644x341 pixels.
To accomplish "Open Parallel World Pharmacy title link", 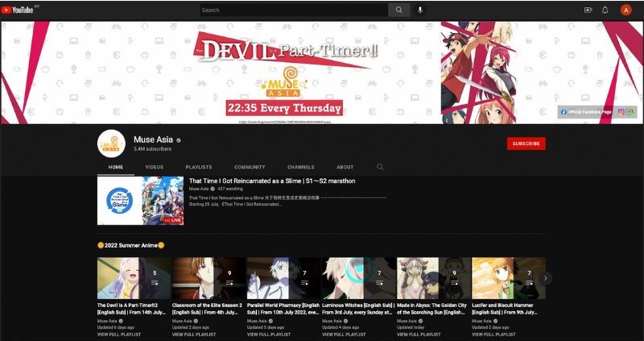I will click(283, 309).
